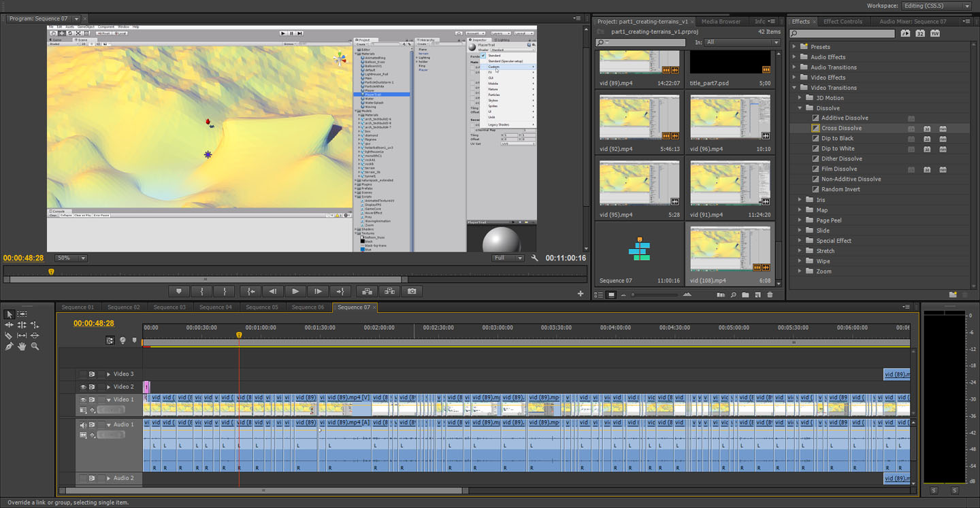Toggle Video 2 track visibility eye
980x508 pixels.
pos(83,387)
